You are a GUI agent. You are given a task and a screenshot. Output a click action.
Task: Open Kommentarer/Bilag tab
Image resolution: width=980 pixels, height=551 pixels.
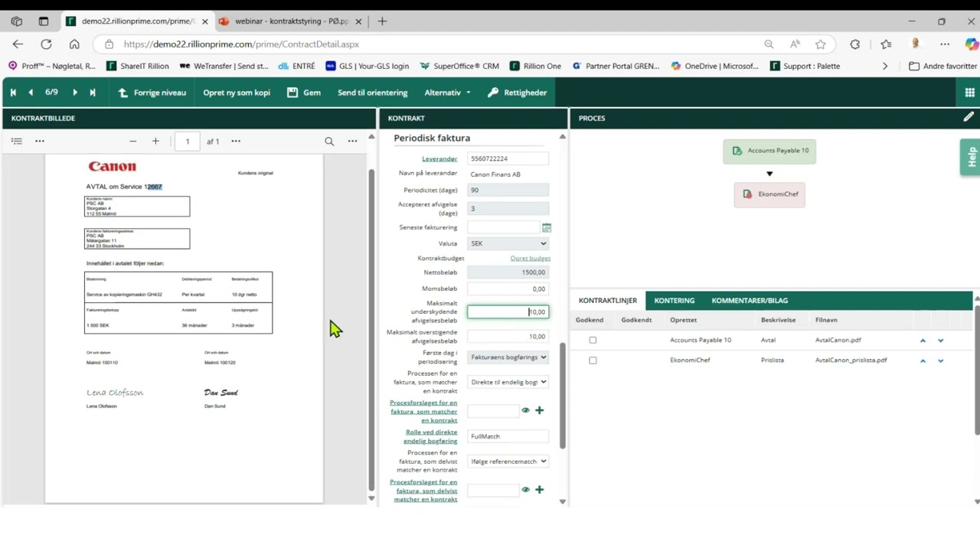pos(750,301)
